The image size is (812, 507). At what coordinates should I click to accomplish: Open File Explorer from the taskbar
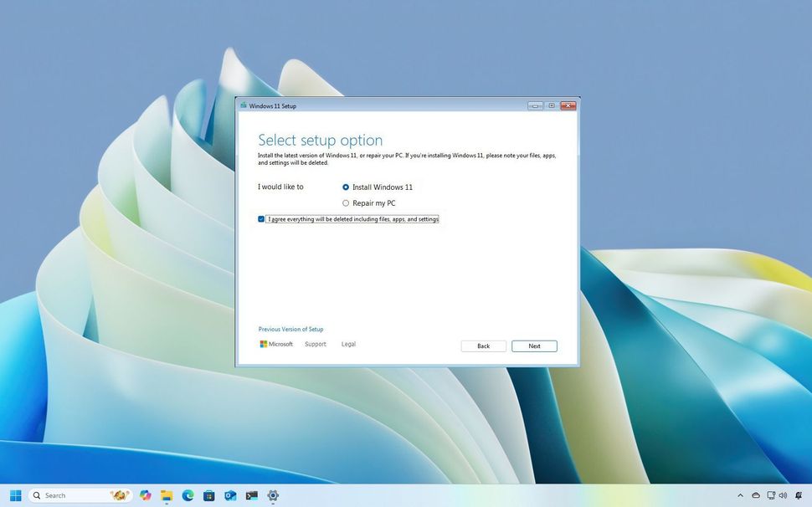(166, 495)
